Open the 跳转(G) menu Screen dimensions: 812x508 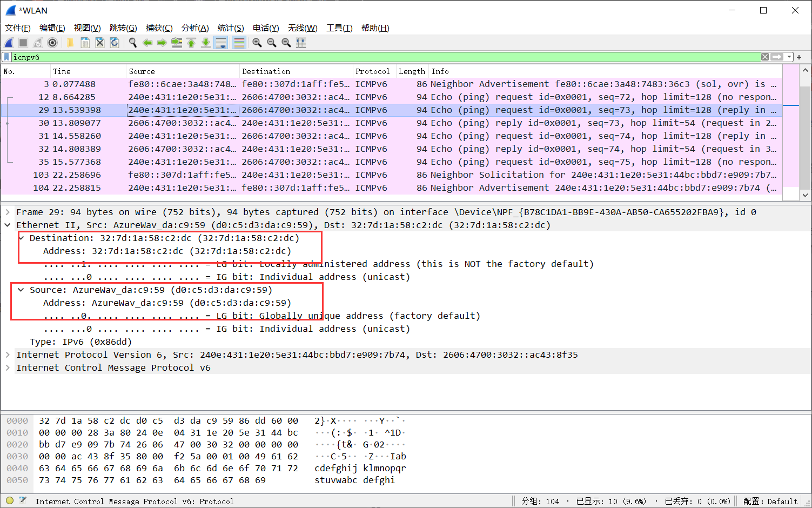pyautogui.click(x=123, y=28)
